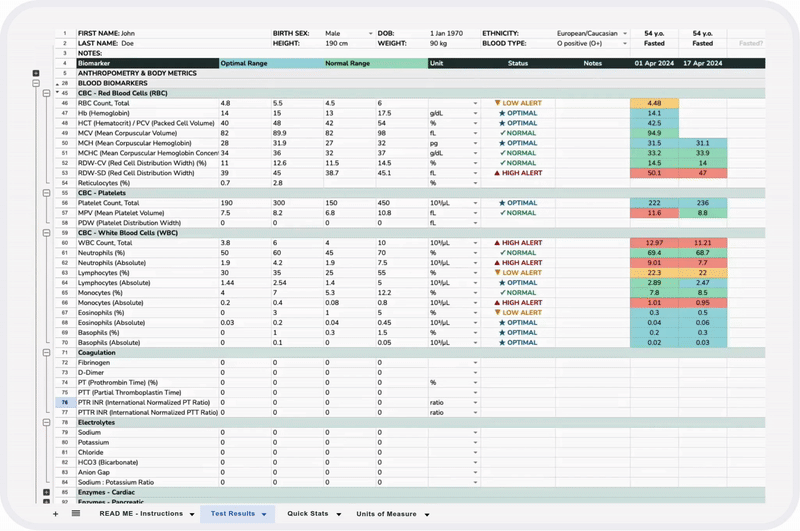Expand the Enzymes - Cardiac group

pos(46,492)
